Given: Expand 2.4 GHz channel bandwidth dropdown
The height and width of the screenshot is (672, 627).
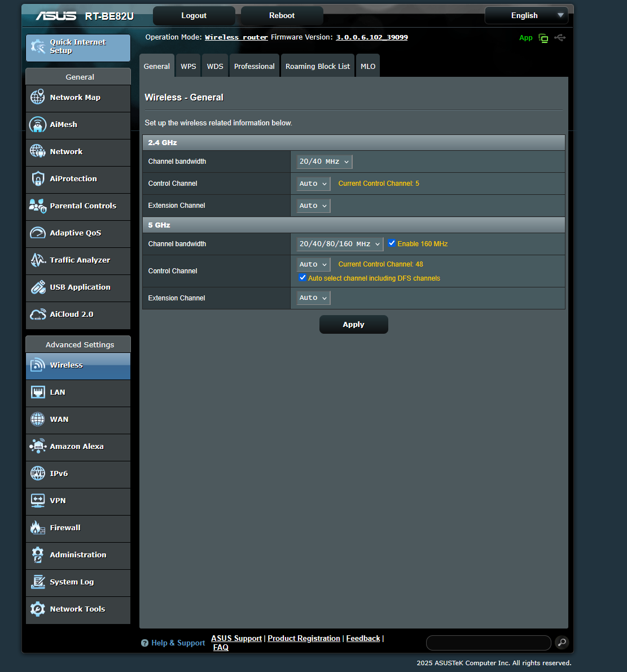Looking at the screenshot, I should 325,162.
